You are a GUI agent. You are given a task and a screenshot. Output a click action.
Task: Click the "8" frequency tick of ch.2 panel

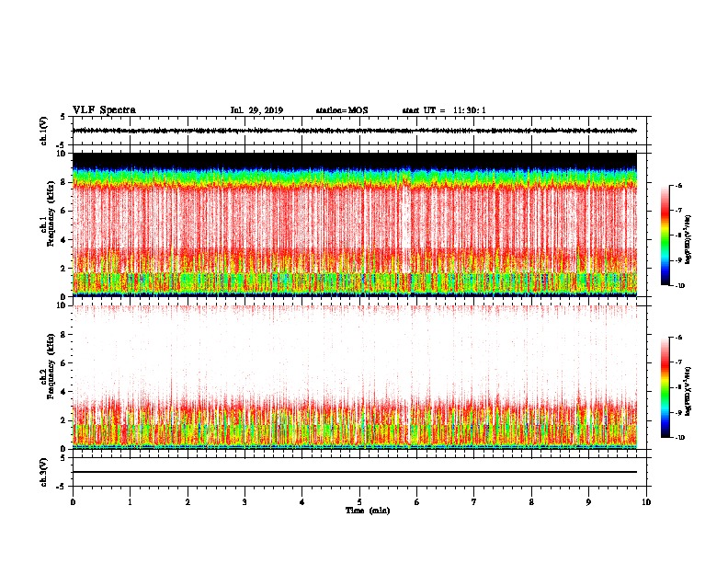pyautogui.click(x=63, y=335)
